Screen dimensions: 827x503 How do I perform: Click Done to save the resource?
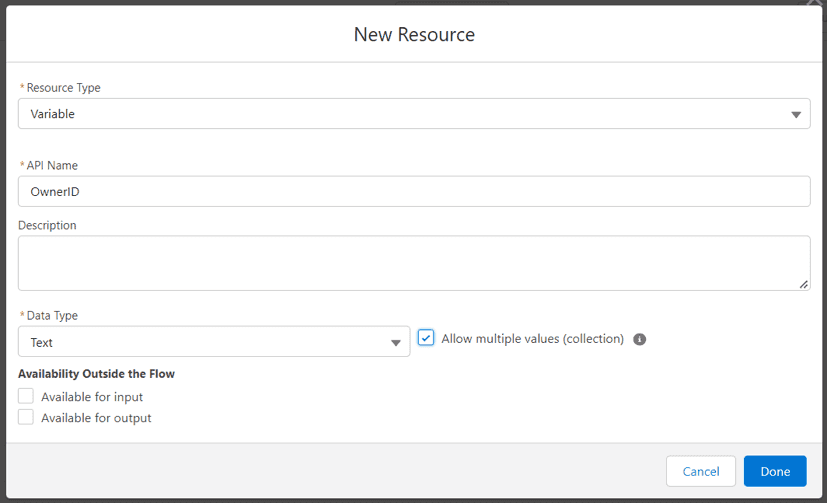coord(775,471)
